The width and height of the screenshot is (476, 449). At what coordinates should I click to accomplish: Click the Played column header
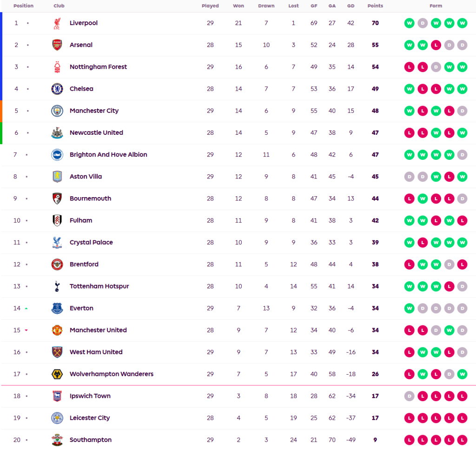pyautogui.click(x=210, y=6)
